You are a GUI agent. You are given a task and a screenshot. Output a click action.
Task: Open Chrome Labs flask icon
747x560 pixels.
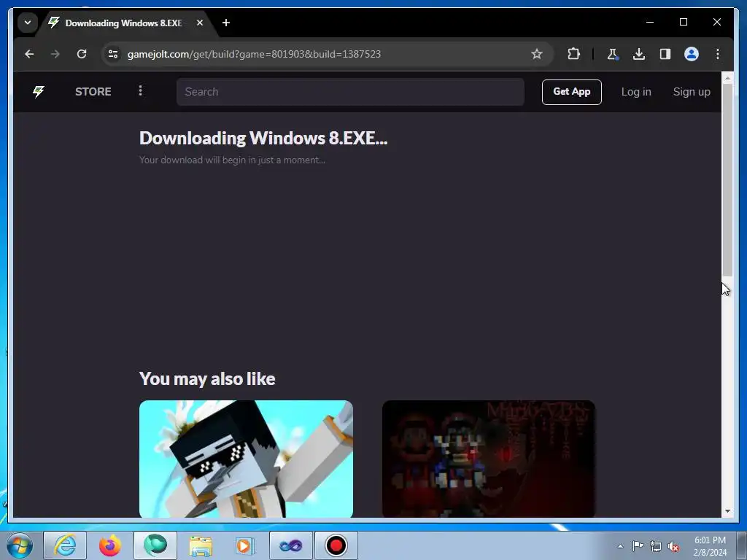(613, 54)
